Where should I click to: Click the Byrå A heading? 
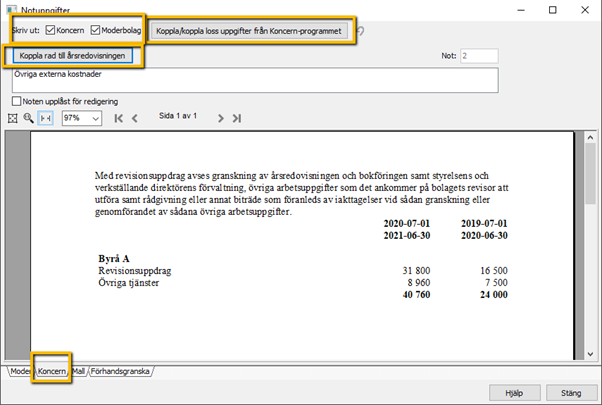pyautogui.click(x=114, y=259)
